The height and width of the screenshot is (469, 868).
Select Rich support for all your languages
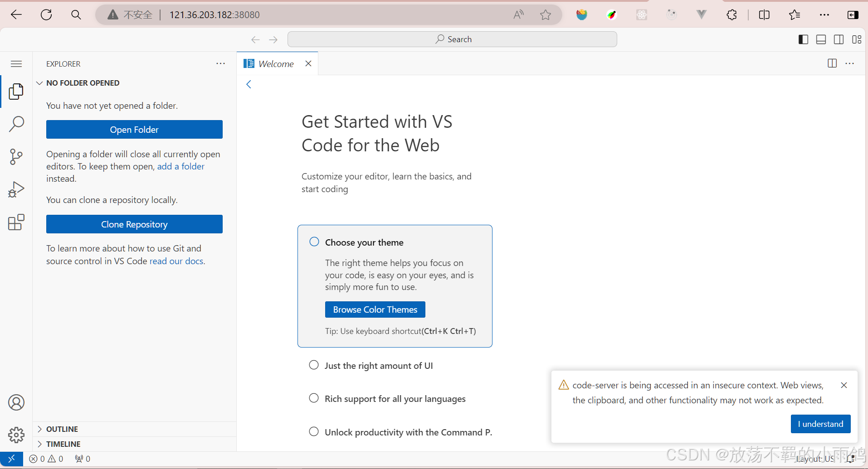coord(395,399)
